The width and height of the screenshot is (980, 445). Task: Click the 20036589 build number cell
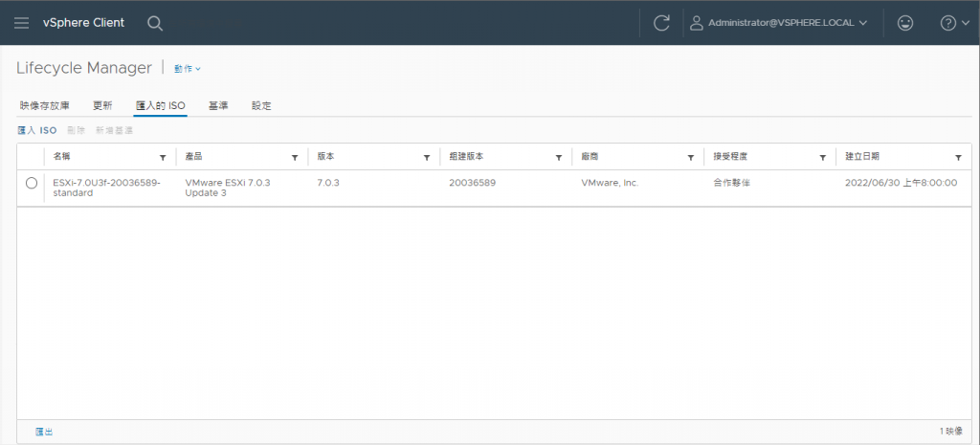click(473, 183)
